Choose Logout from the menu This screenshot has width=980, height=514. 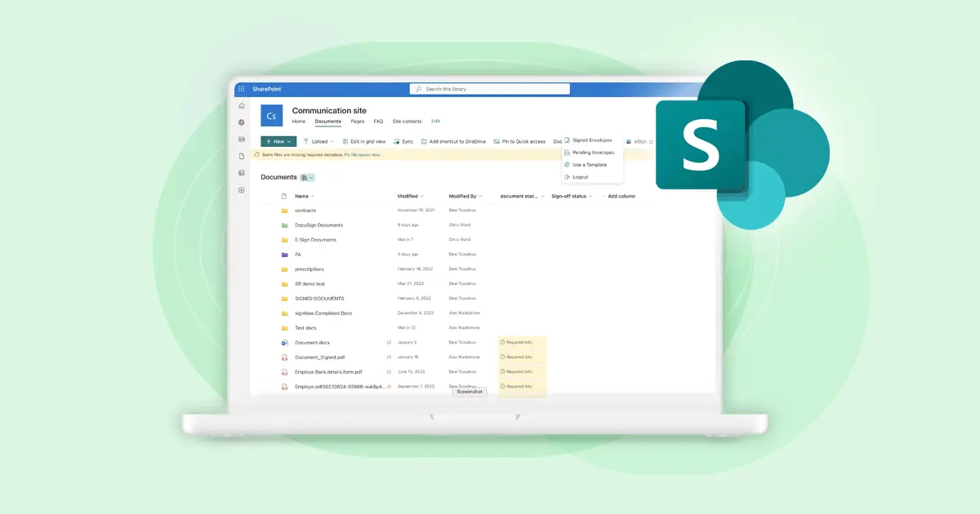(577, 177)
